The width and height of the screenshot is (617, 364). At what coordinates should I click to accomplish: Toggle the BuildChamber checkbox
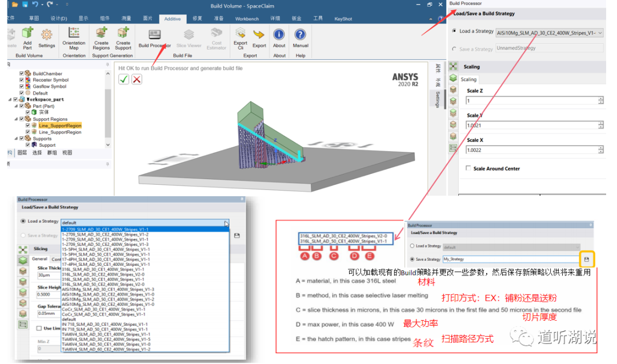(x=22, y=74)
